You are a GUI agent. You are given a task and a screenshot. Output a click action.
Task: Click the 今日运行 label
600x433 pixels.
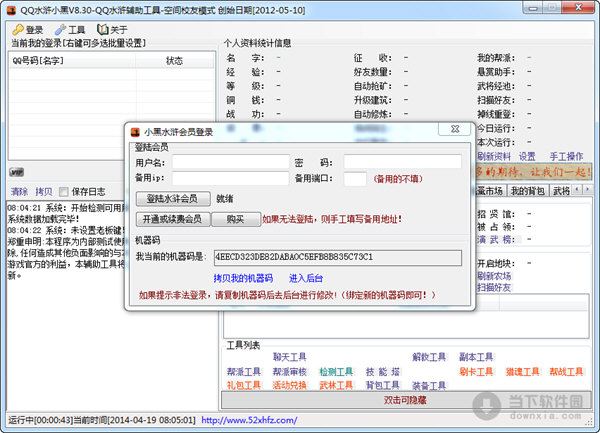pyautogui.click(x=496, y=128)
